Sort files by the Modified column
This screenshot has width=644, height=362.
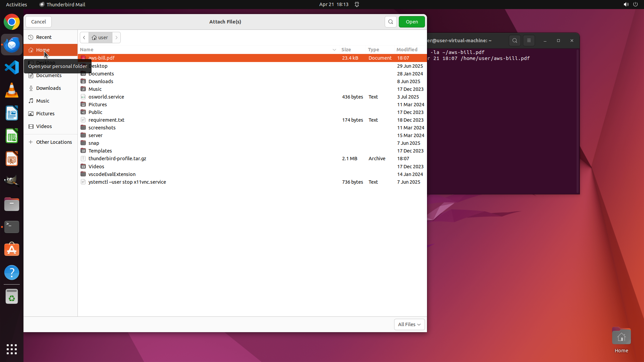pos(407,50)
